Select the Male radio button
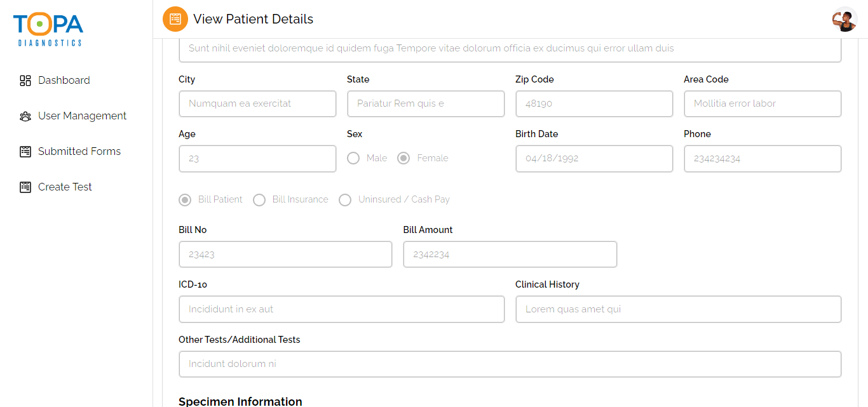Viewport: 868px width, 407px height. pyautogui.click(x=353, y=158)
